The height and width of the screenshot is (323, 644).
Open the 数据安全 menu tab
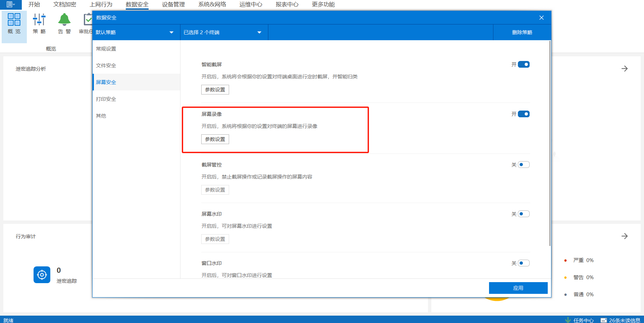[137, 4]
